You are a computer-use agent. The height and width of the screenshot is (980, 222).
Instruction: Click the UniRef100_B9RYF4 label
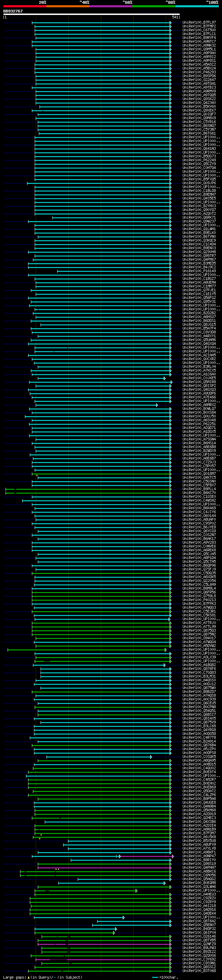click(x=199, y=38)
